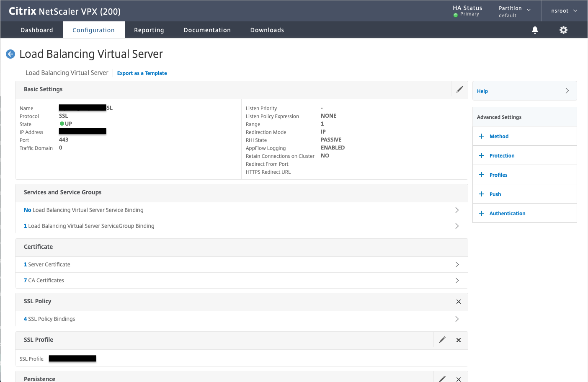Screen dimensions: 588x382
Task: Edit the Persistence section with the pencil icon
Action: [x=442, y=379]
